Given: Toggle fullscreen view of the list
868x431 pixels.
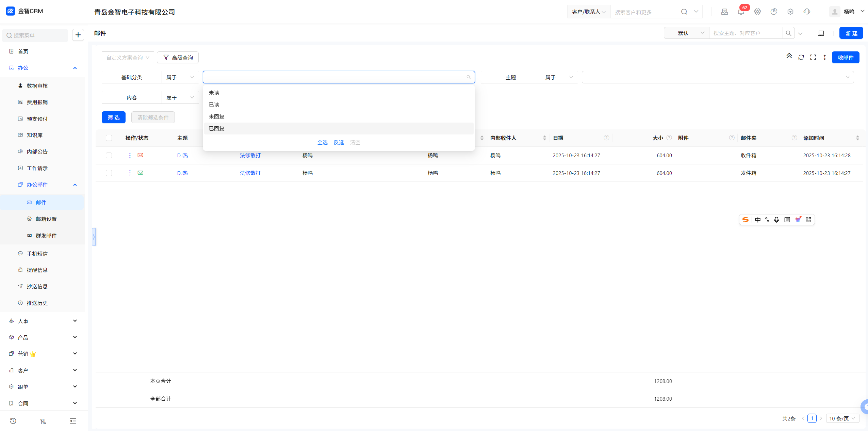Looking at the screenshot, I should pos(813,57).
